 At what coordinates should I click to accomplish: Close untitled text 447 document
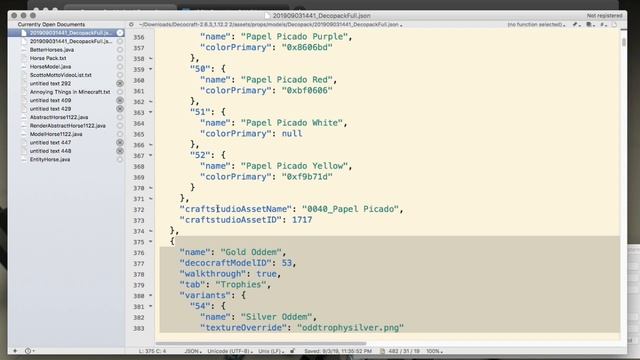pos(120,142)
